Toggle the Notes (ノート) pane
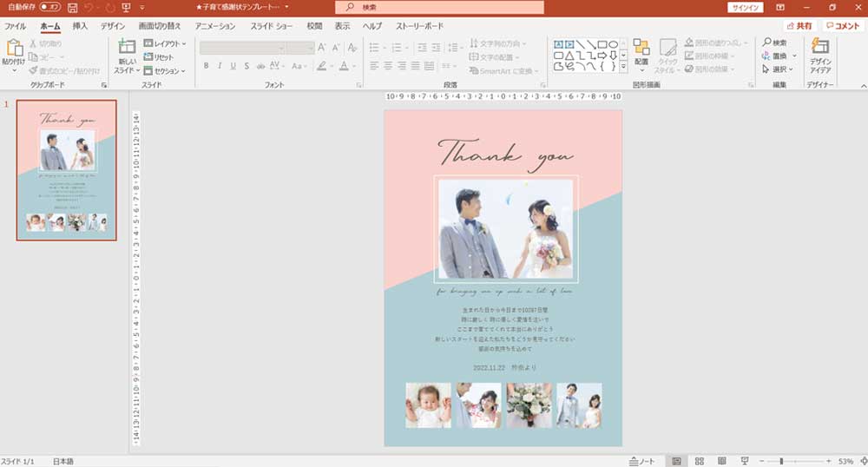Image resolution: width=868 pixels, height=467 pixels. [641, 460]
